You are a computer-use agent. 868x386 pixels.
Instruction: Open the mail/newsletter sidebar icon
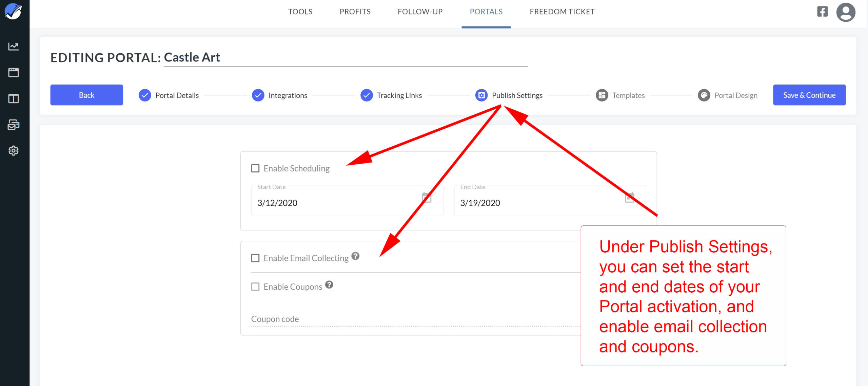[13, 125]
